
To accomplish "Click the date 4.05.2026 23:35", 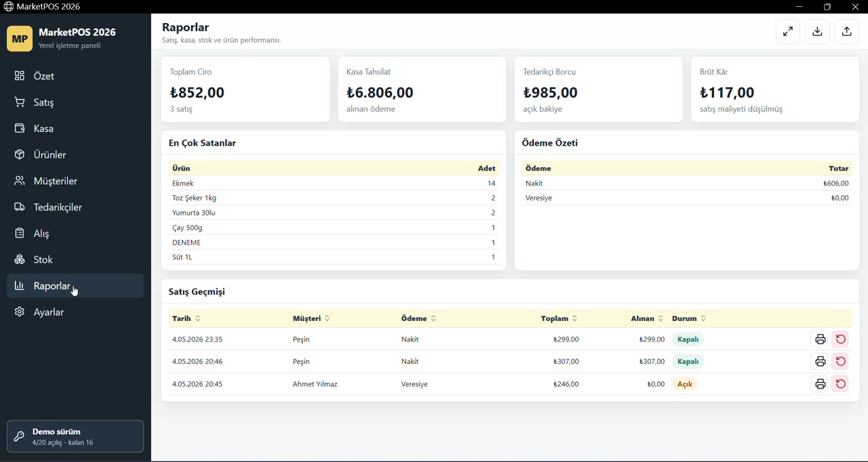I will (197, 339).
